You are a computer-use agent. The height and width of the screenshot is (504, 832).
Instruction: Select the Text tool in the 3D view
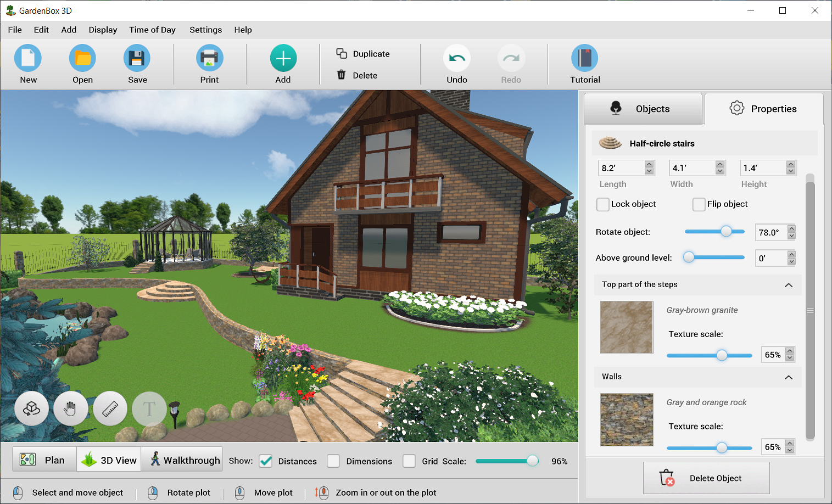click(149, 408)
